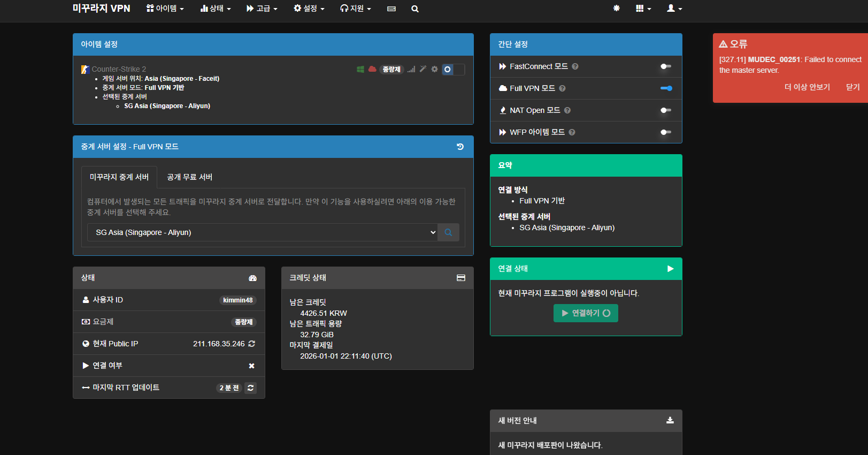Image resolution: width=868 pixels, height=455 pixels.
Task: Toggle the Counter-Strike 2 item power switch
Action: [x=453, y=70]
